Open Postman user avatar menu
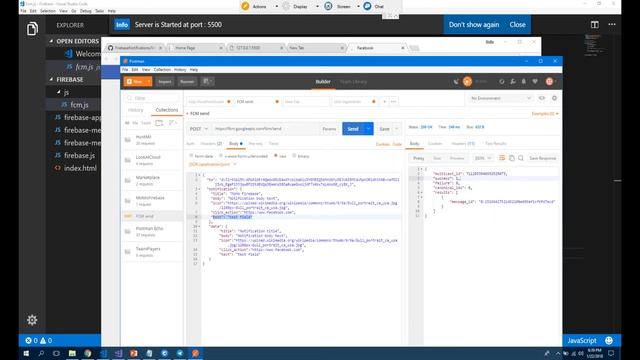The image size is (640, 360). tap(550, 82)
